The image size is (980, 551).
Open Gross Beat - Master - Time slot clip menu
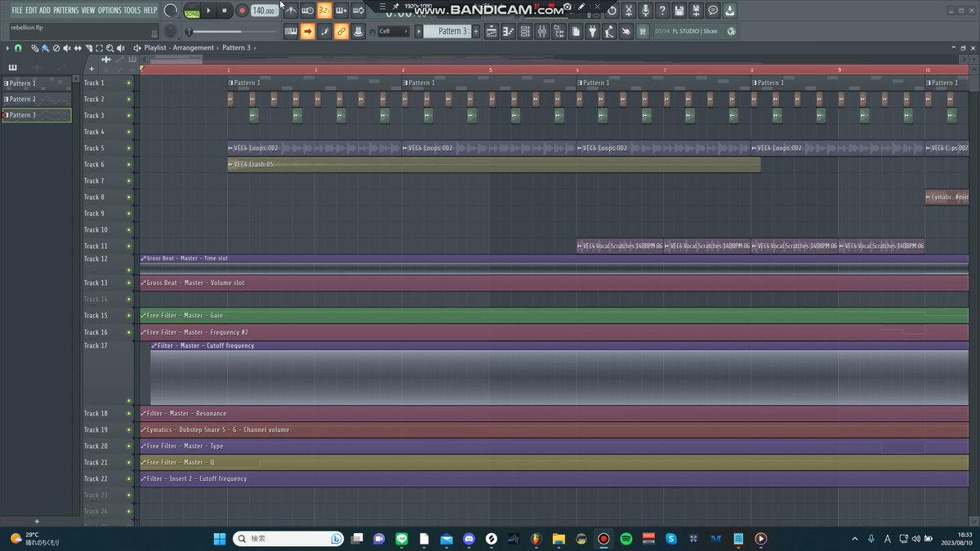(x=144, y=258)
